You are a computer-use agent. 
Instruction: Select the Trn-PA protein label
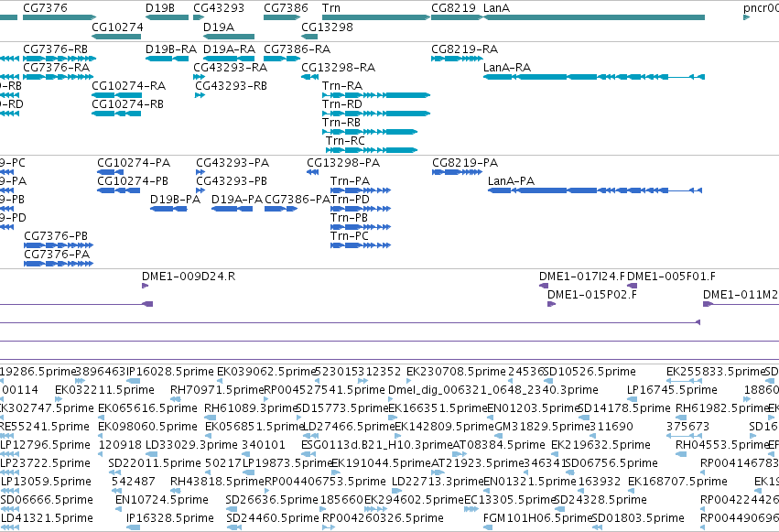click(x=351, y=181)
